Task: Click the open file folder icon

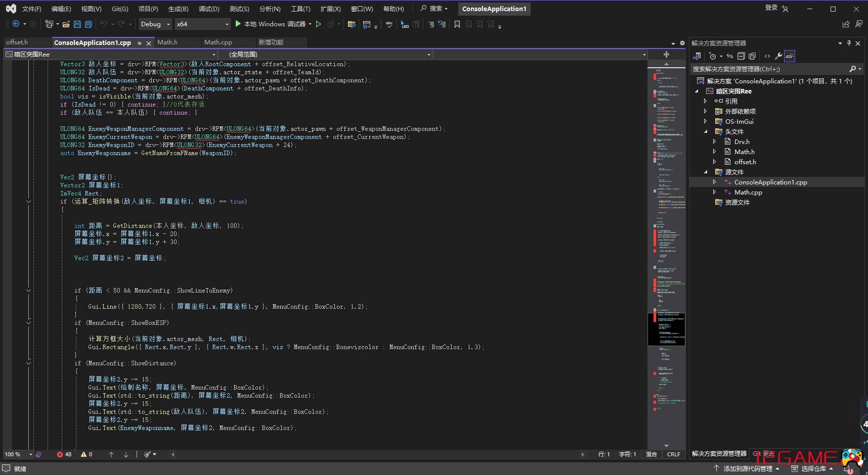Action: (x=66, y=24)
